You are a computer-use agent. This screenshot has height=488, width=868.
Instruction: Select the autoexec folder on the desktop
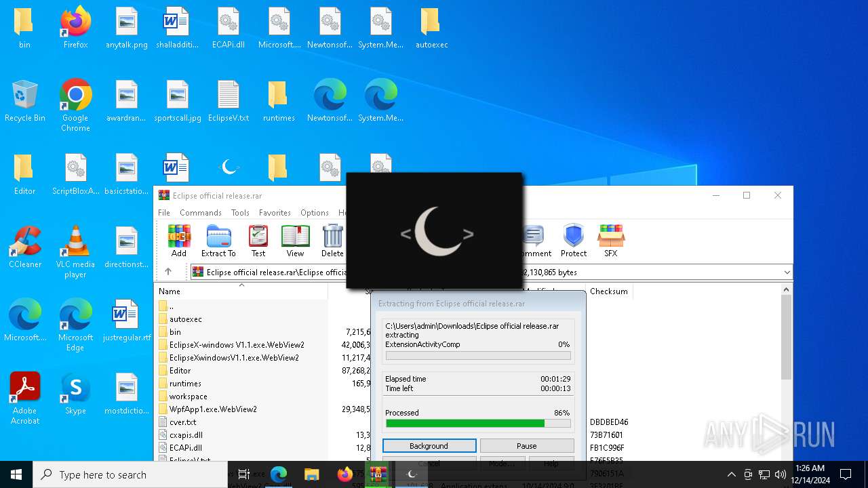click(x=431, y=28)
